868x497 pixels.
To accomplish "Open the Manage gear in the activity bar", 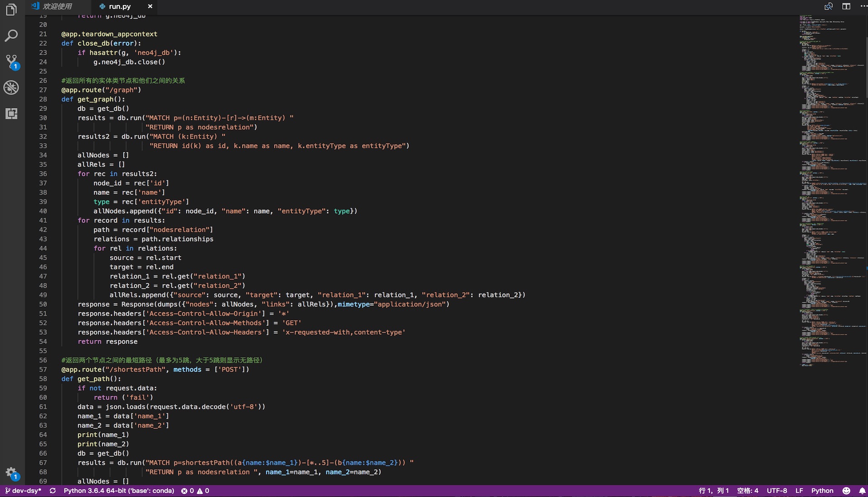I will tap(11, 474).
